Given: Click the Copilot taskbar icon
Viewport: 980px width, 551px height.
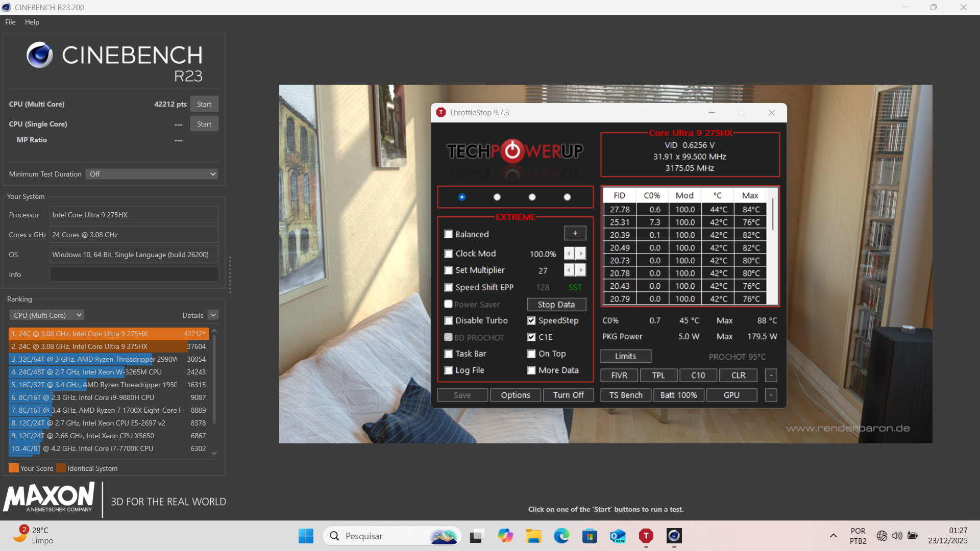Looking at the screenshot, I should [505, 536].
